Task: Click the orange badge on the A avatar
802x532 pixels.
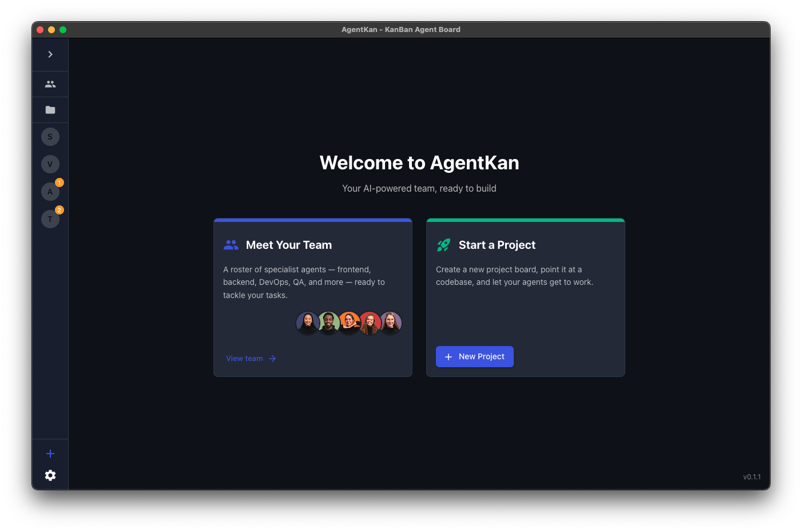Action: coord(59,182)
